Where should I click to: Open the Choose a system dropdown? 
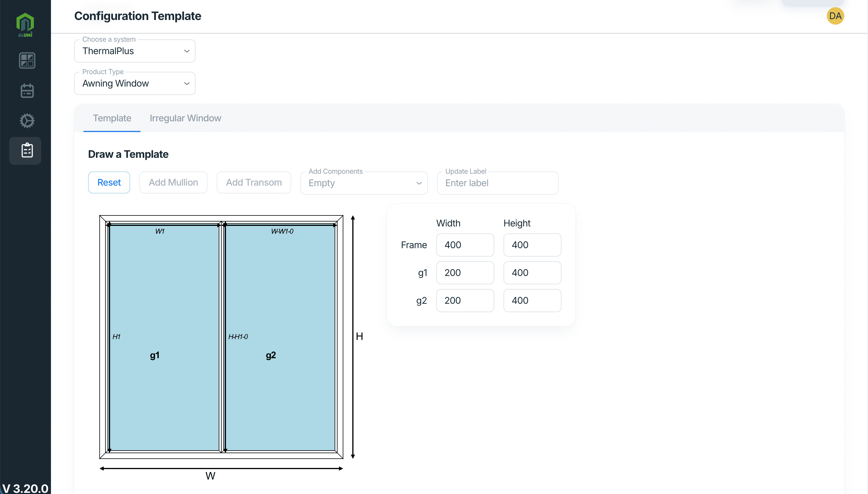134,51
